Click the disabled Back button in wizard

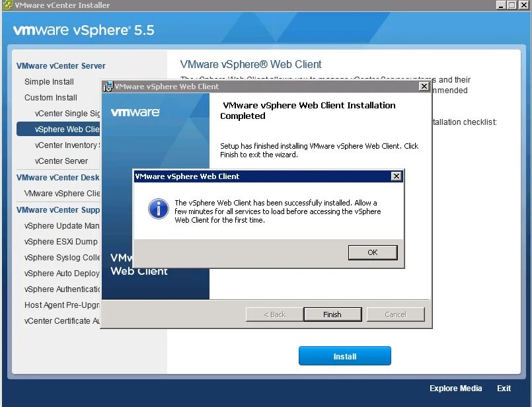click(x=274, y=314)
